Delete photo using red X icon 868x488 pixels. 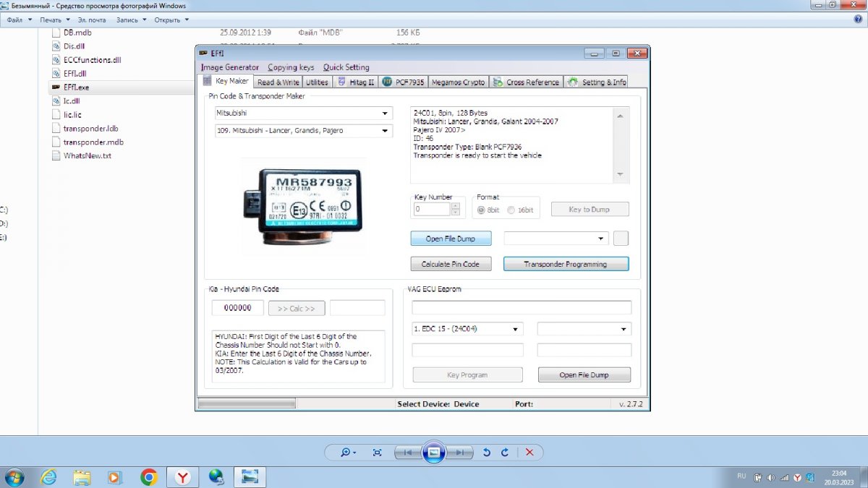pos(529,453)
